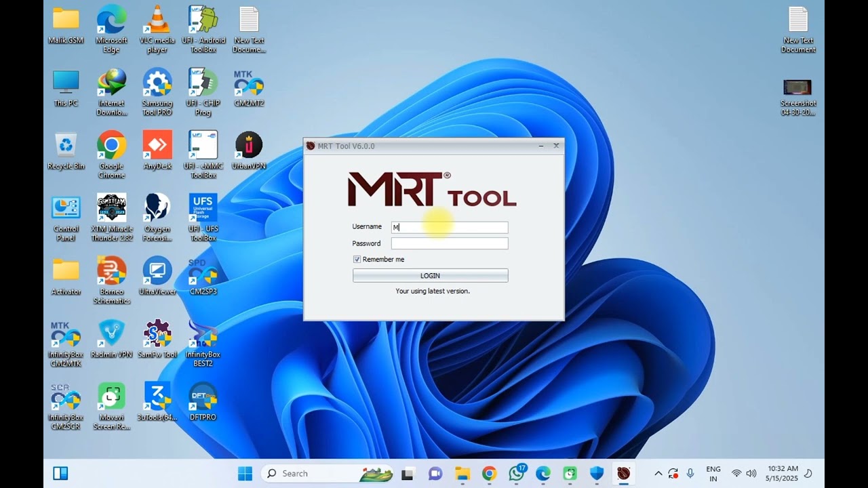Open WhatsApp from the taskbar
Image resolution: width=868 pixels, height=488 pixels.
click(517, 473)
